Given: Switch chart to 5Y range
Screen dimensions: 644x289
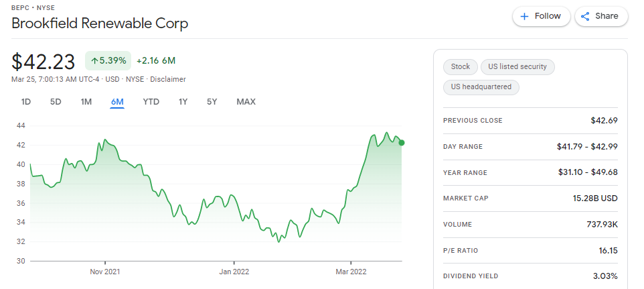Looking at the screenshot, I should (x=212, y=101).
